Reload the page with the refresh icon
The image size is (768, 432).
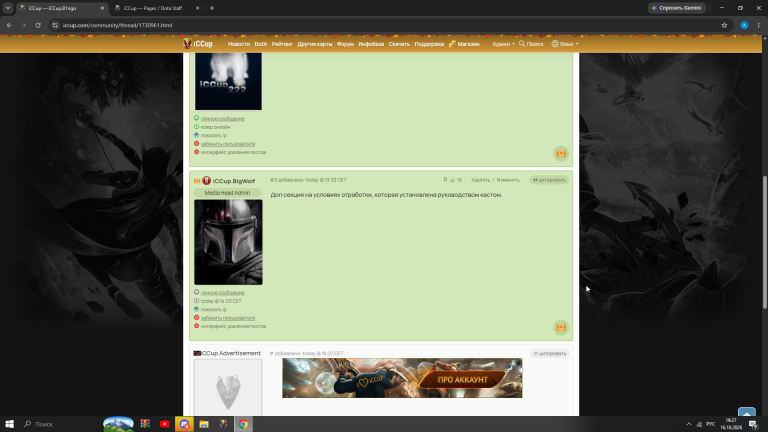click(38, 25)
